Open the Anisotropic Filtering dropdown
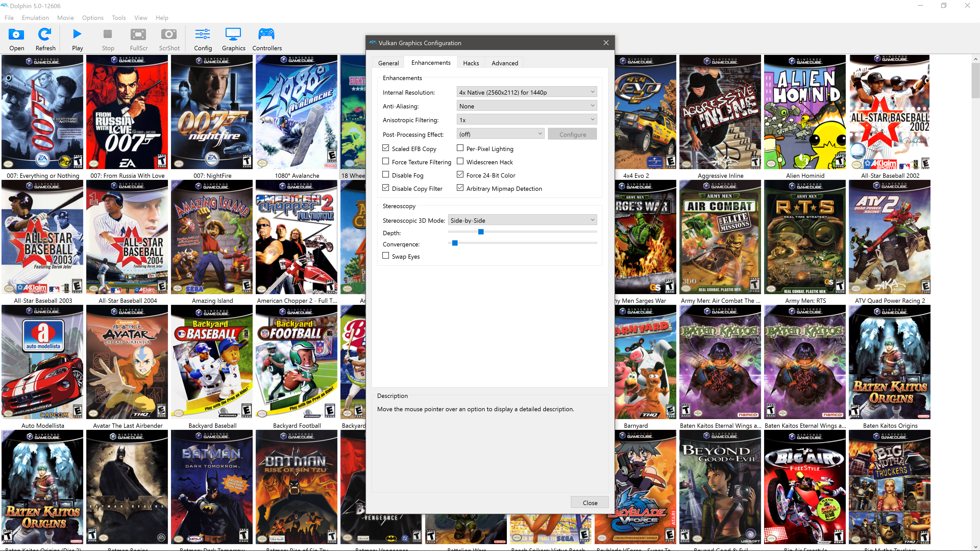Viewport: 980px width, 551px height. tap(526, 120)
